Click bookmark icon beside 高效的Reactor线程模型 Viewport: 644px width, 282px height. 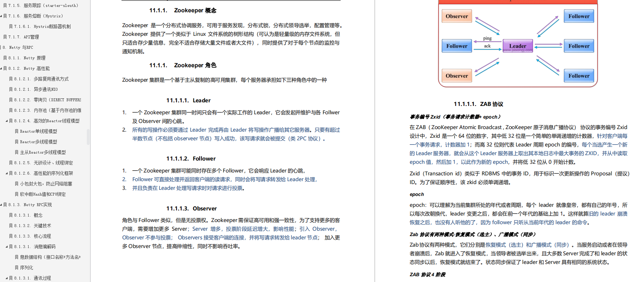(11, 121)
